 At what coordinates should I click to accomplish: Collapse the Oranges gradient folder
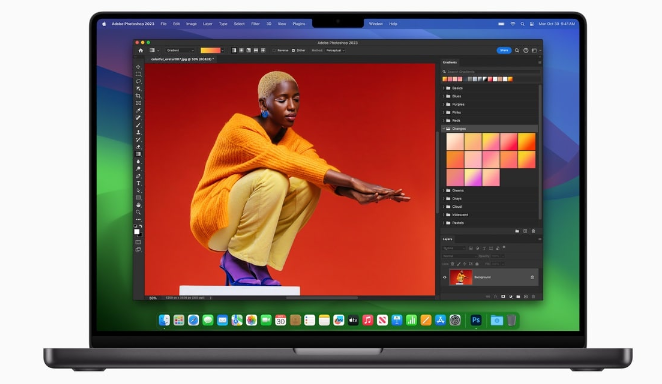443,129
